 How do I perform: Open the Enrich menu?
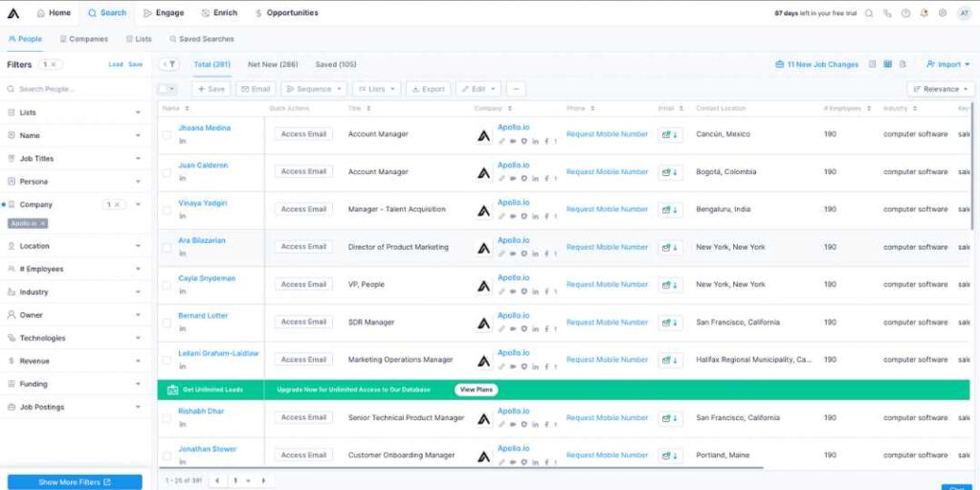pos(219,12)
